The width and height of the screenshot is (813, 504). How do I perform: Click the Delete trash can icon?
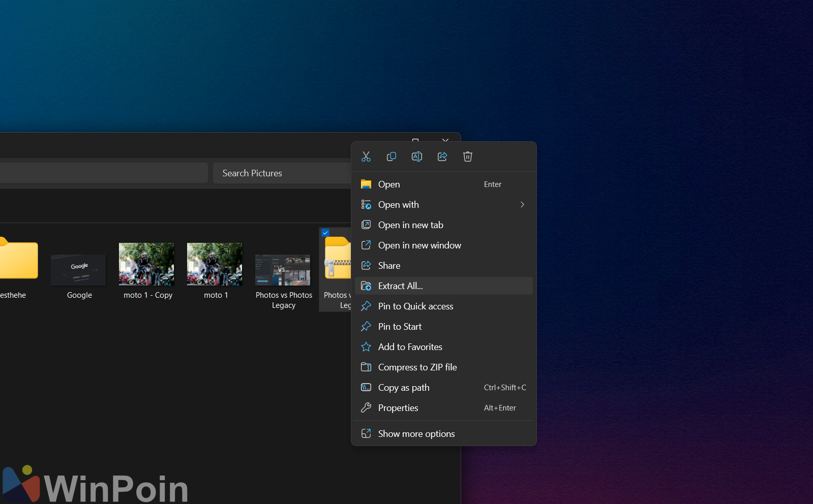[x=468, y=156]
